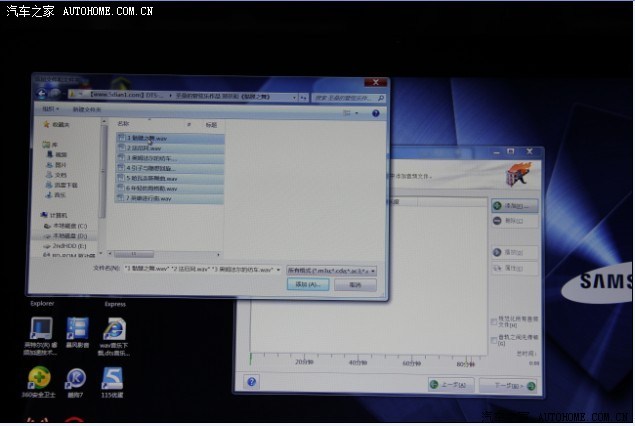Click the Add button in the file dialog

[x=308, y=285]
